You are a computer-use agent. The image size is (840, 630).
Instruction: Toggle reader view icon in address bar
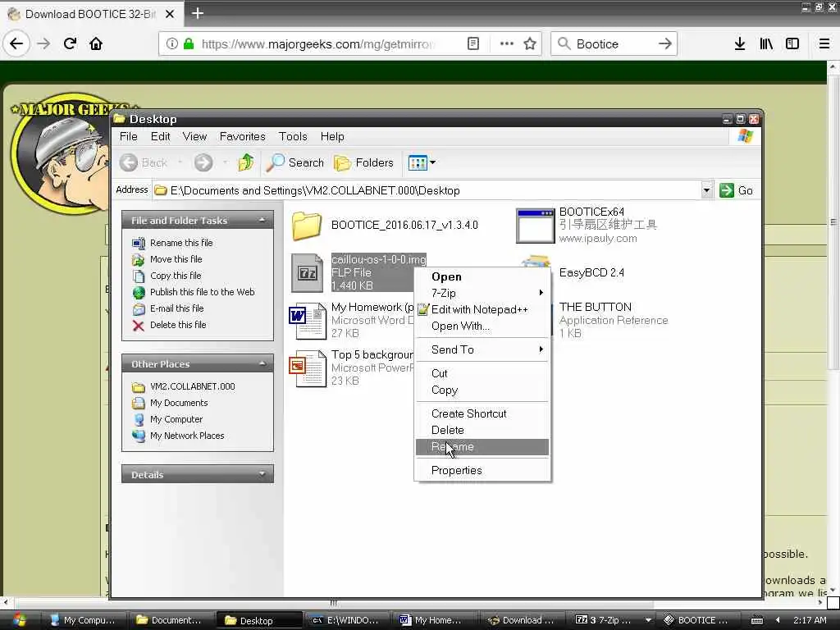pos(473,44)
